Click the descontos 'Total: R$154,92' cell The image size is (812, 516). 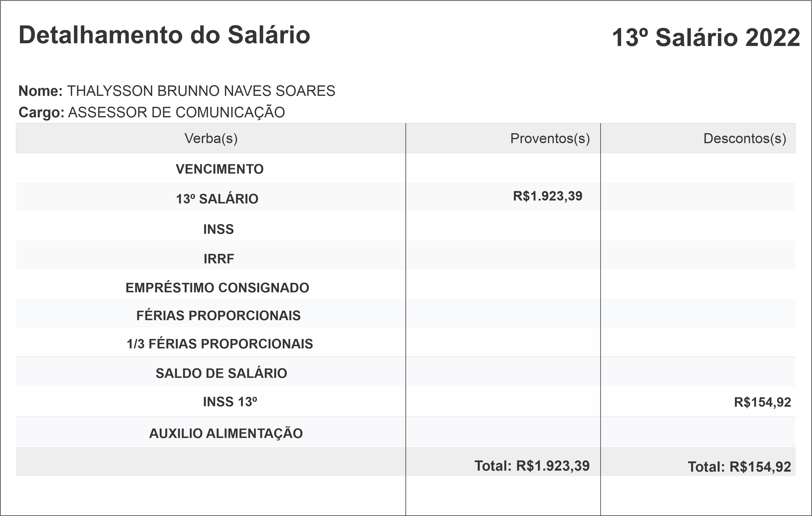point(739,467)
